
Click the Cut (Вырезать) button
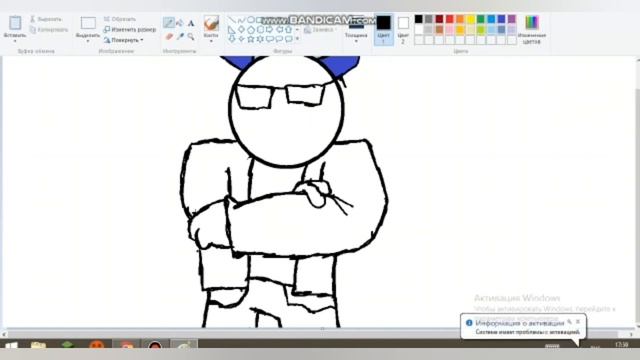[46, 19]
